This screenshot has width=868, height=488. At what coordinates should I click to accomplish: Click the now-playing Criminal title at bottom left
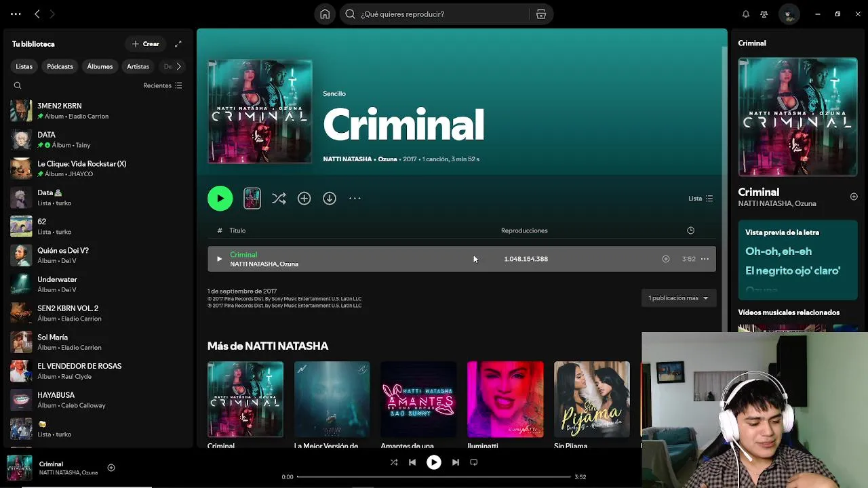pyautogui.click(x=51, y=464)
